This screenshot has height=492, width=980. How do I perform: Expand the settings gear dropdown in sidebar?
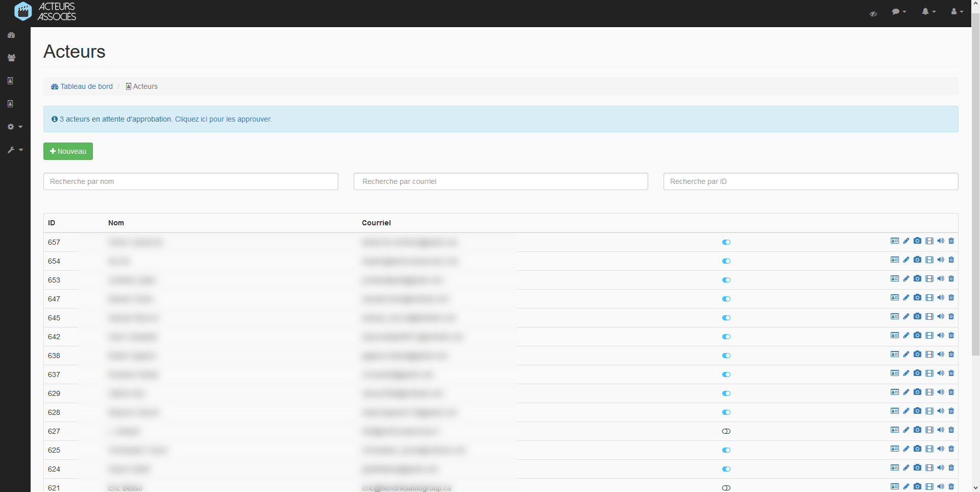(x=15, y=127)
